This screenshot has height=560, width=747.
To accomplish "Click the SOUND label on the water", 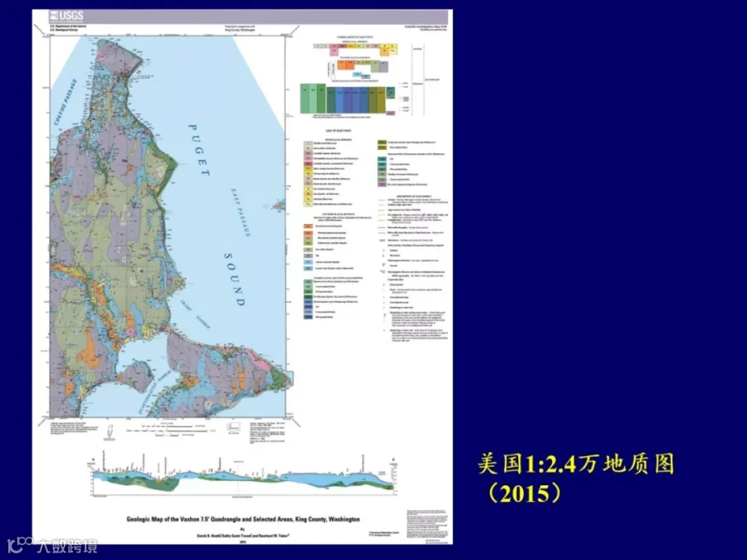I will point(234,279).
